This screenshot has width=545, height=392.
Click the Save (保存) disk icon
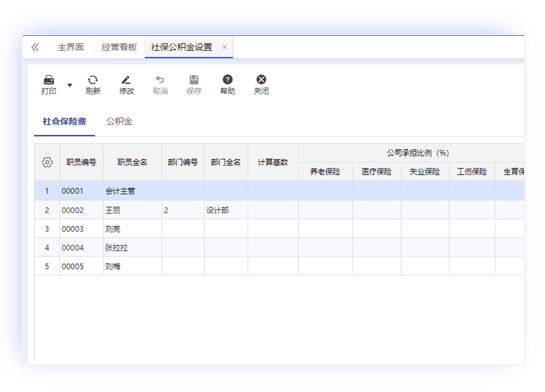coord(194,80)
